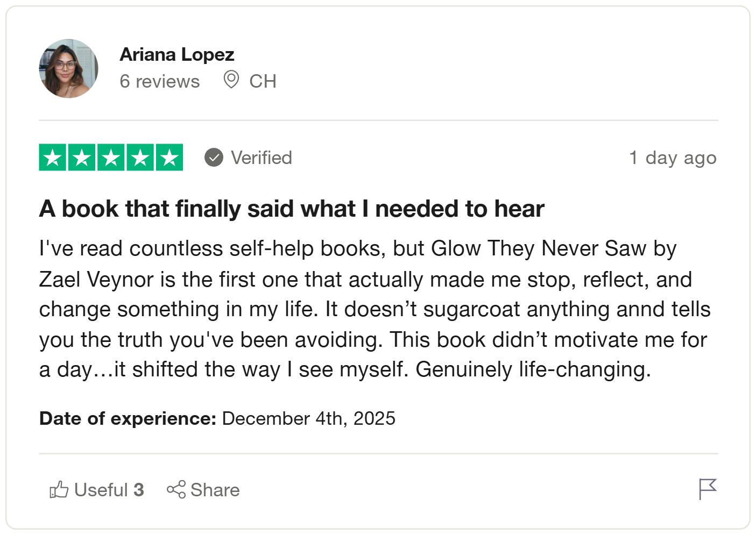Click the Date of experience line
This screenshot has width=756, height=535.
[217, 418]
